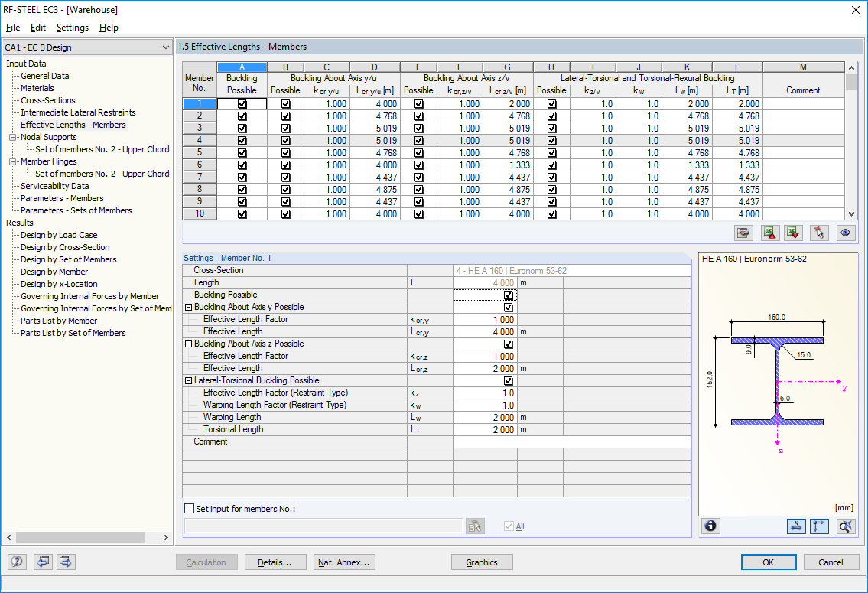Select Cross-Sections in navigation tree

point(48,100)
